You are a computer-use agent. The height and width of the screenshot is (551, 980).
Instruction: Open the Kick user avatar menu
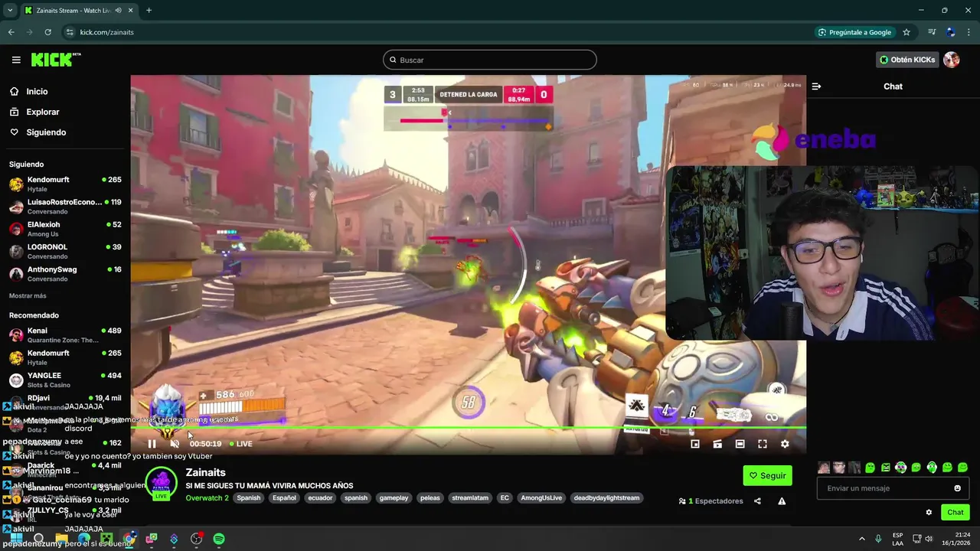tap(952, 60)
